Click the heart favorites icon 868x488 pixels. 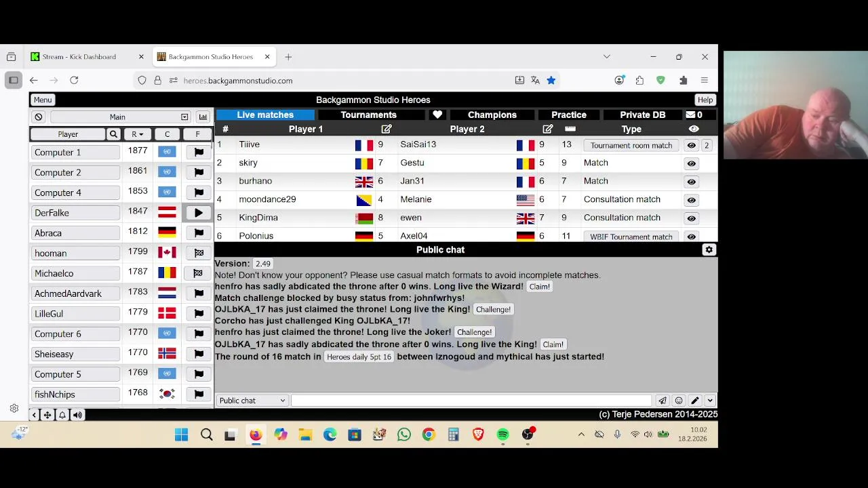pos(437,115)
